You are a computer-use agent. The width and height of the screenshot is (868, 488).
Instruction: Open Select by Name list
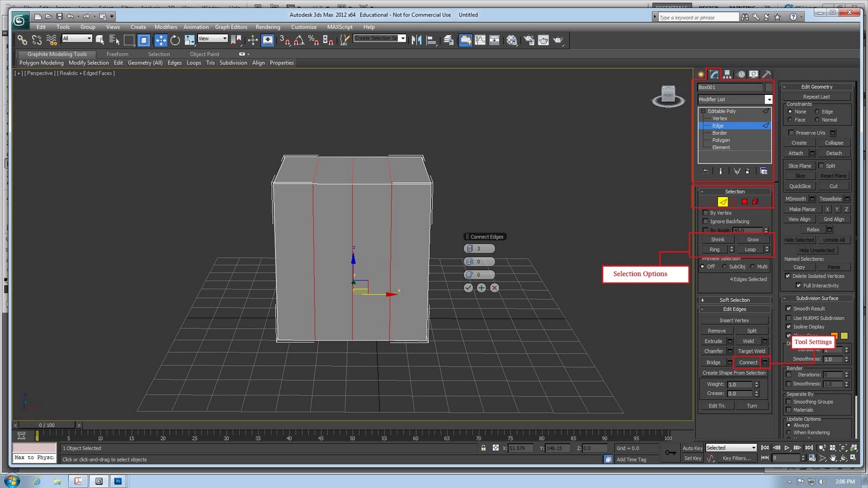click(114, 40)
